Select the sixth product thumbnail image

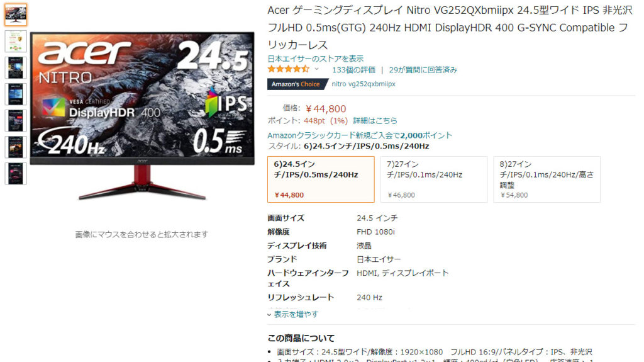[16, 147]
